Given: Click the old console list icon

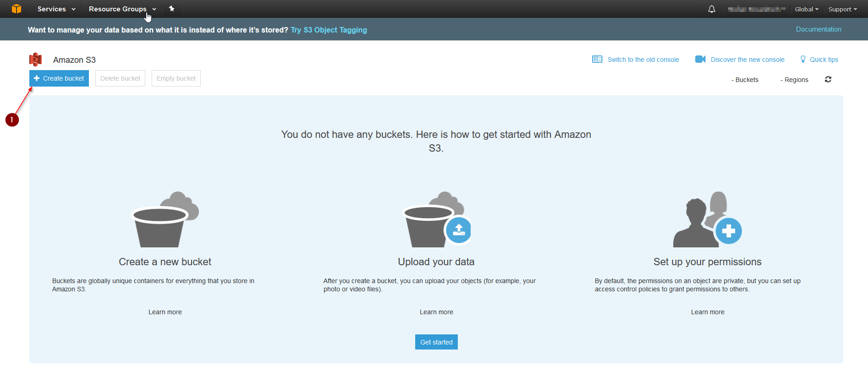Looking at the screenshot, I should (597, 59).
